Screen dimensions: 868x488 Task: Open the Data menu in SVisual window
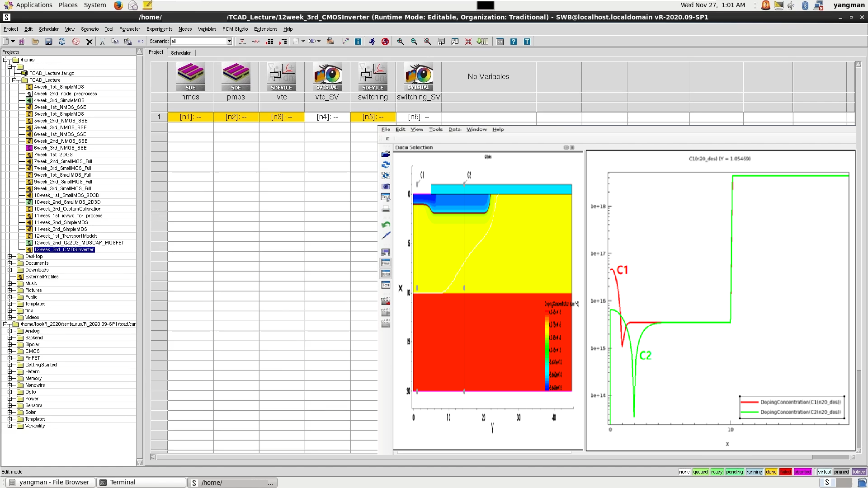454,129
